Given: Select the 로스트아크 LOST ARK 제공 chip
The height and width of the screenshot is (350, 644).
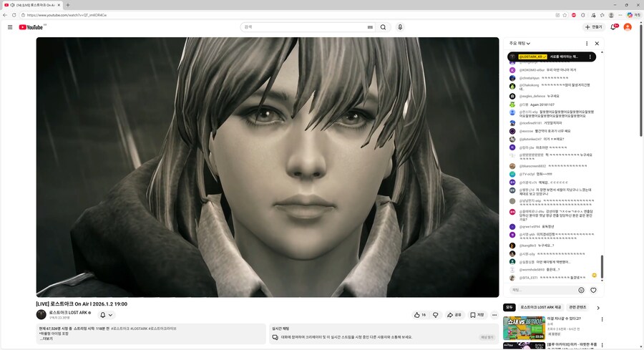Looking at the screenshot, I should point(541,307).
